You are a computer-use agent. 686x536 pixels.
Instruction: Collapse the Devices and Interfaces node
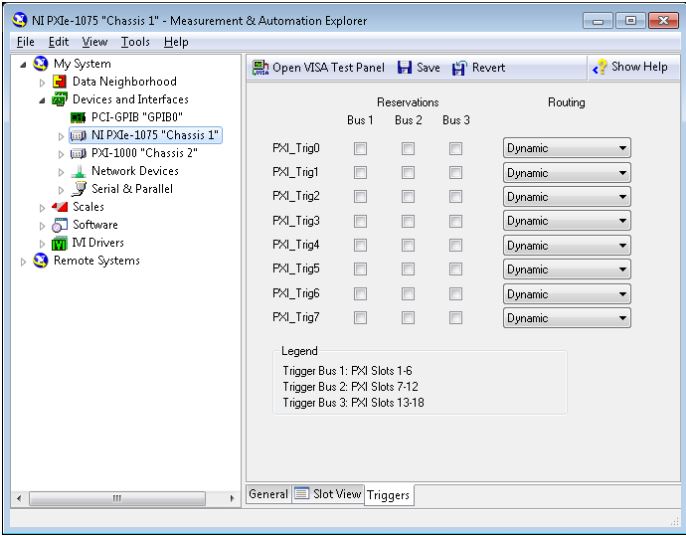(x=42, y=101)
